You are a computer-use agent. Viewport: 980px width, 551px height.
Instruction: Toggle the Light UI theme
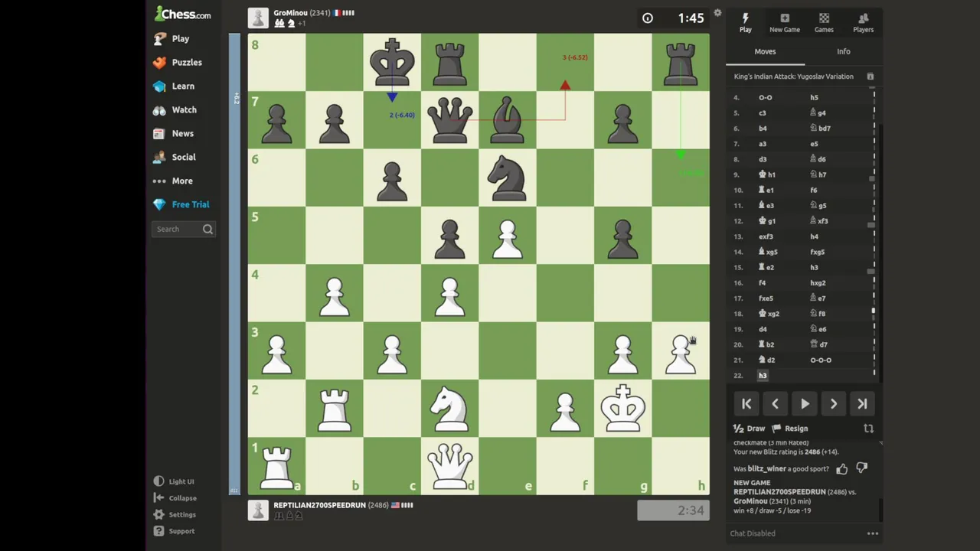pyautogui.click(x=174, y=481)
